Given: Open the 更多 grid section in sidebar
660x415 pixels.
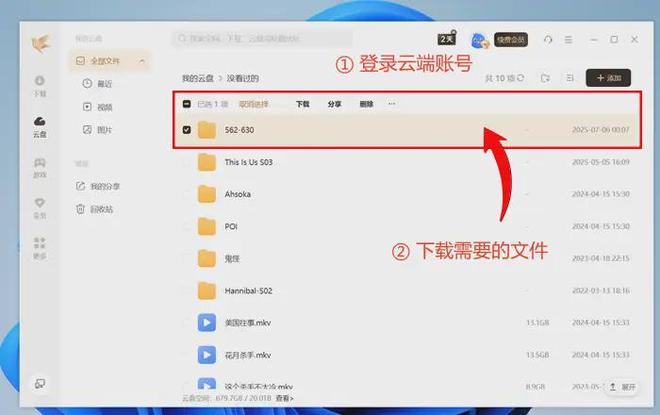Looking at the screenshot, I should 40,249.
